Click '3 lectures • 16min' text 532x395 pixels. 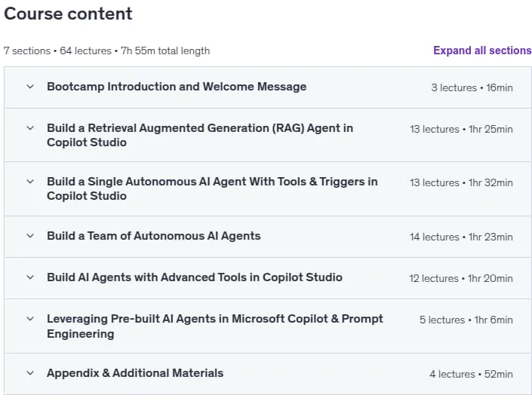click(472, 87)
